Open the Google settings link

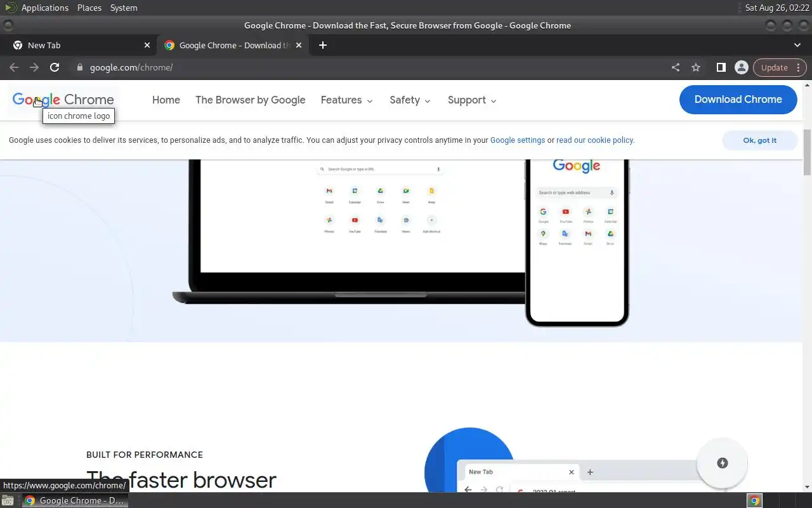pyautogui.click(x=518, y=140)
